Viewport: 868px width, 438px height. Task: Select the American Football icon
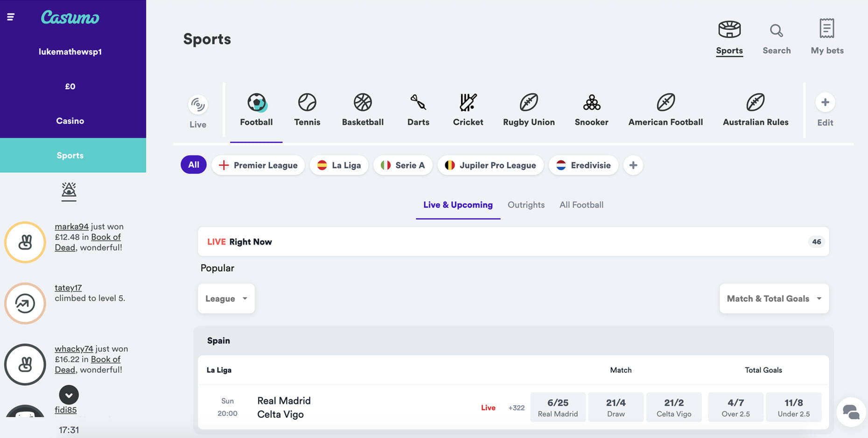click(666, 102)
